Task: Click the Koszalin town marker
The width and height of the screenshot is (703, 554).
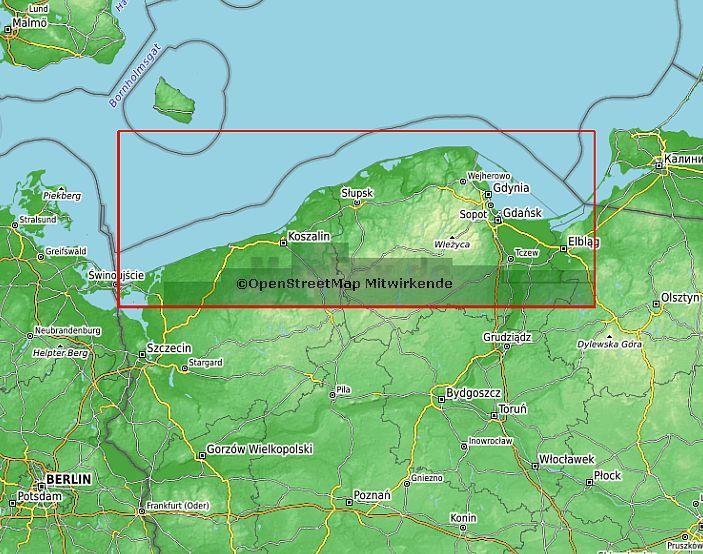Action: pos(282,241)
